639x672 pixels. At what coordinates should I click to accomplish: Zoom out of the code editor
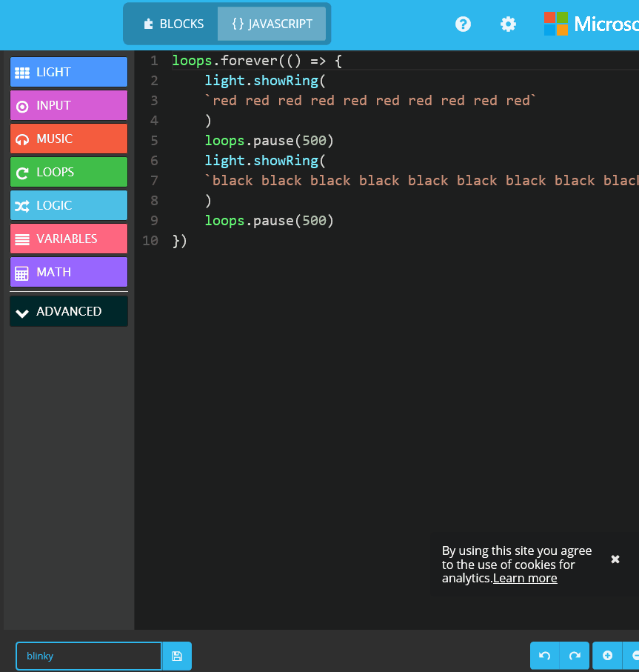coord(635,656)
